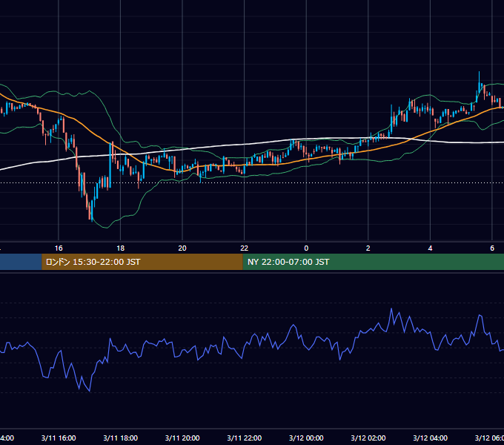
Task: Click the 3/11 22:00 date label
Action: 245,438
